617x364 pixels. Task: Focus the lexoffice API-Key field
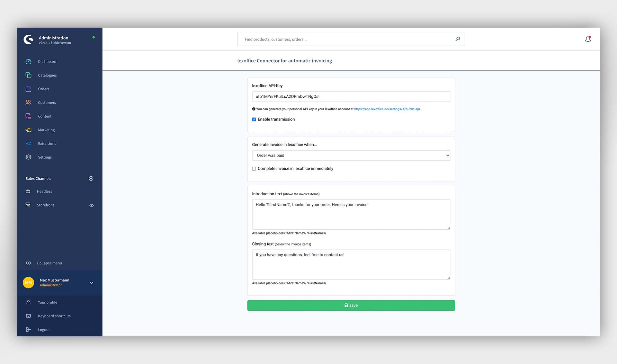tap(351, 97)
